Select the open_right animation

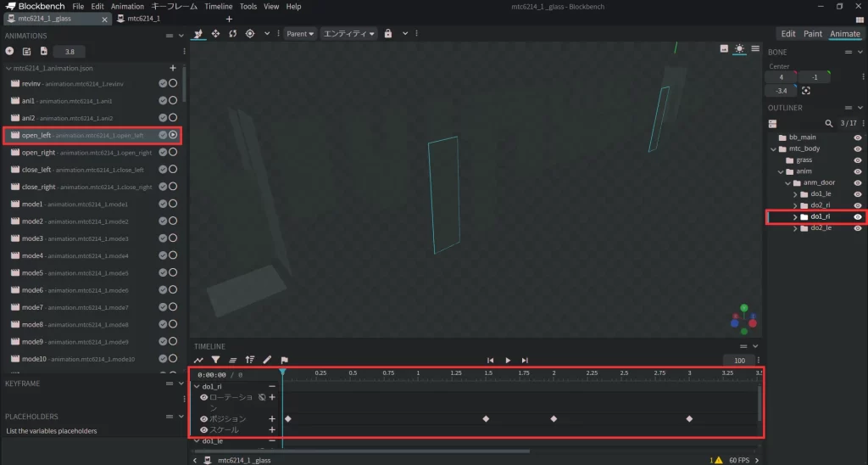pos(37,153)
